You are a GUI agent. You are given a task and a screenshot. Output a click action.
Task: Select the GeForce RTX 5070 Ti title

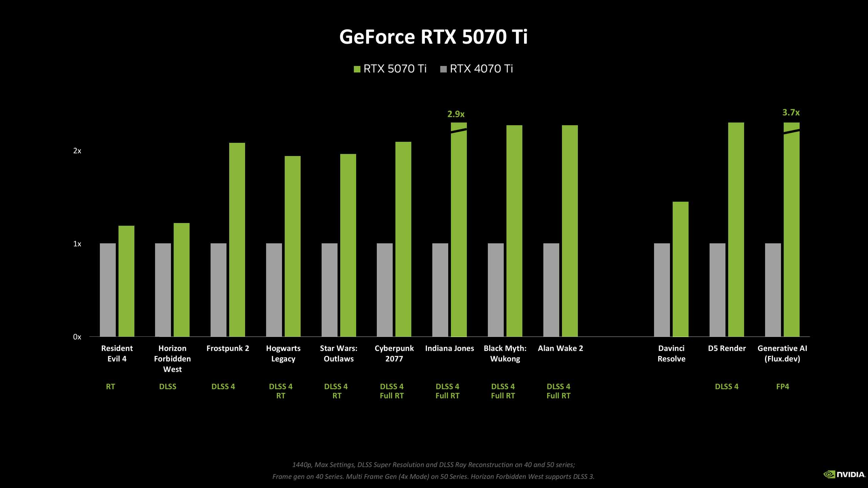click(434, 33)
